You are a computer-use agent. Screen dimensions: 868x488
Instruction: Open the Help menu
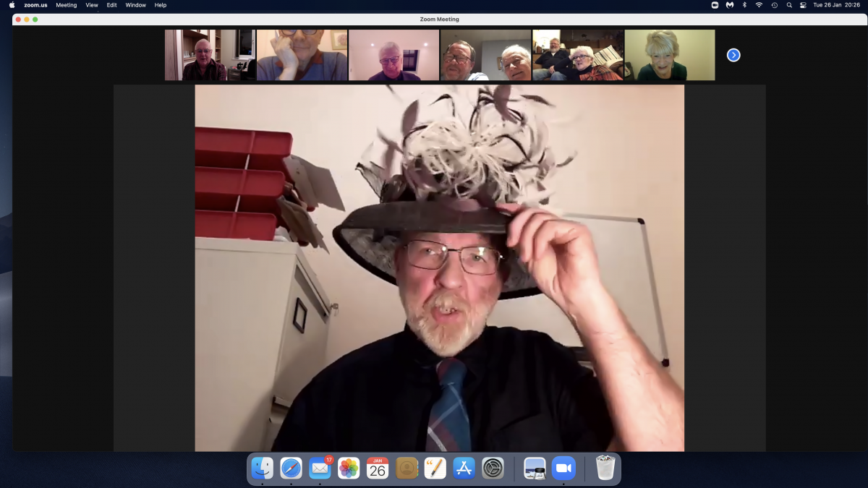pyautogui.click(x=161, y=5)
